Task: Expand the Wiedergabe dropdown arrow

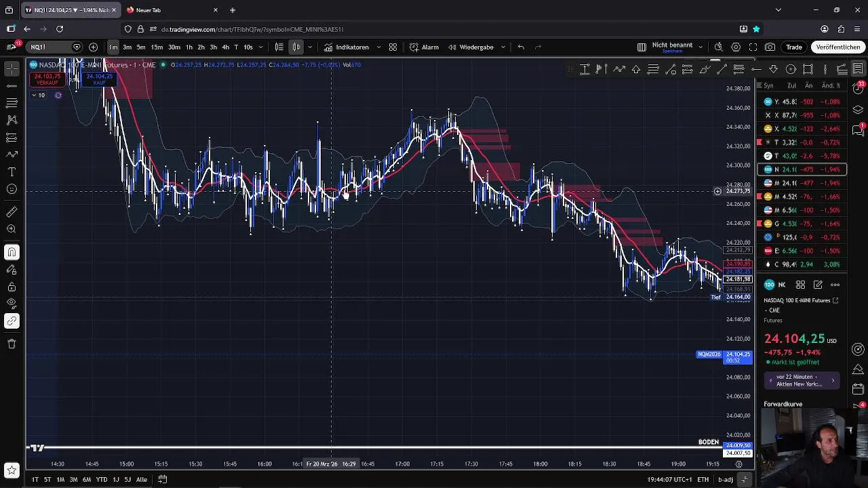Action: point(502,47)
